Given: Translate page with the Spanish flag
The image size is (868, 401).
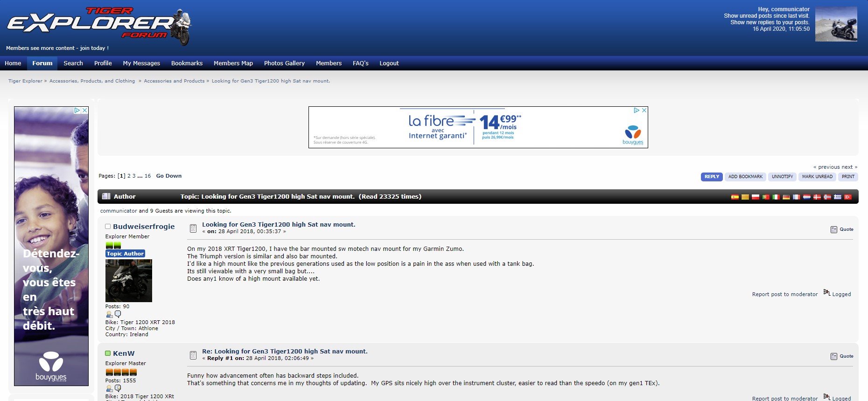Looking at the screenshot, I should coord(735,197).
